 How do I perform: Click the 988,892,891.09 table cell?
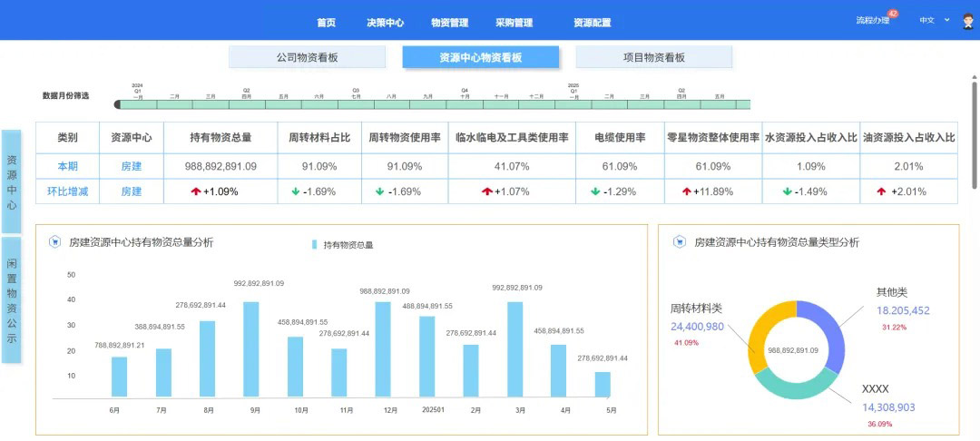coord(220,166)
